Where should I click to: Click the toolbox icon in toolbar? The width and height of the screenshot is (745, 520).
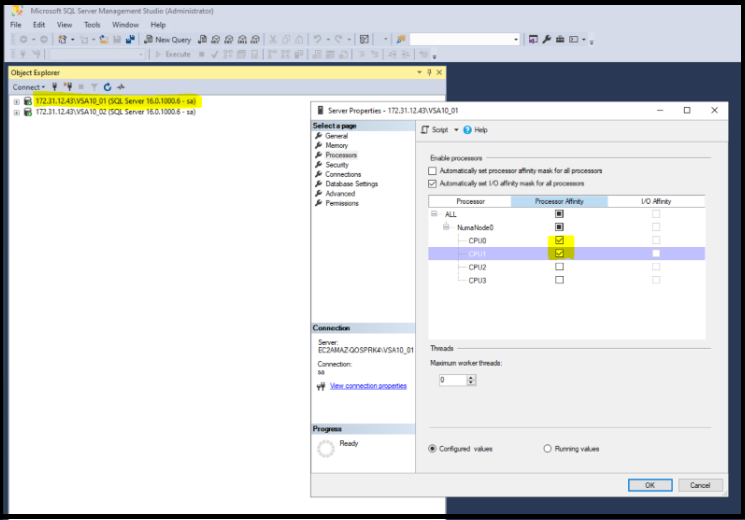[x=560, y=39]
